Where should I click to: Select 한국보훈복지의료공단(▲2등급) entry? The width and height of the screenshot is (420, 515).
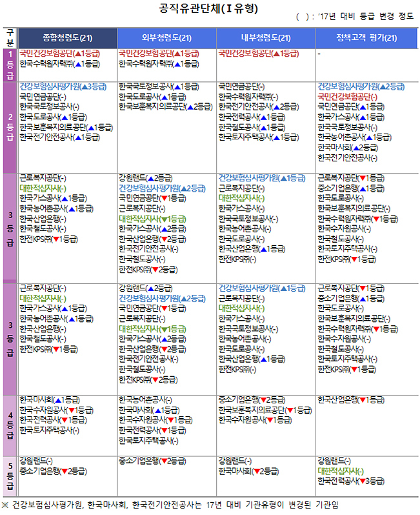[166, 106]
